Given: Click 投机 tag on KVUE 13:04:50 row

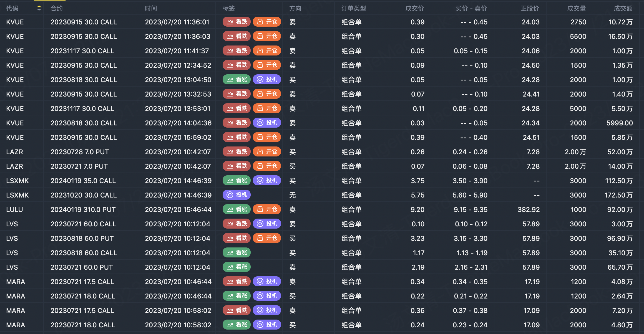Looking at the screenshot, I should point(267,80).
